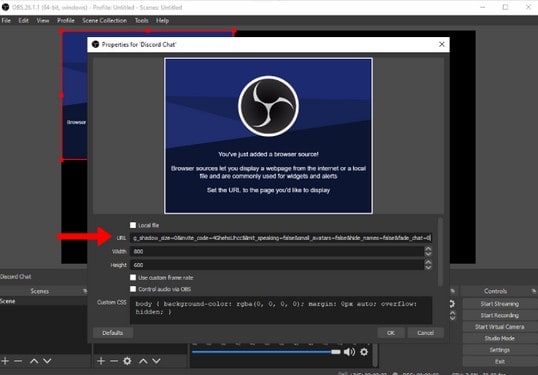Click into the URL input field
This screenshot has height=375, width=538.
(281, 238)
